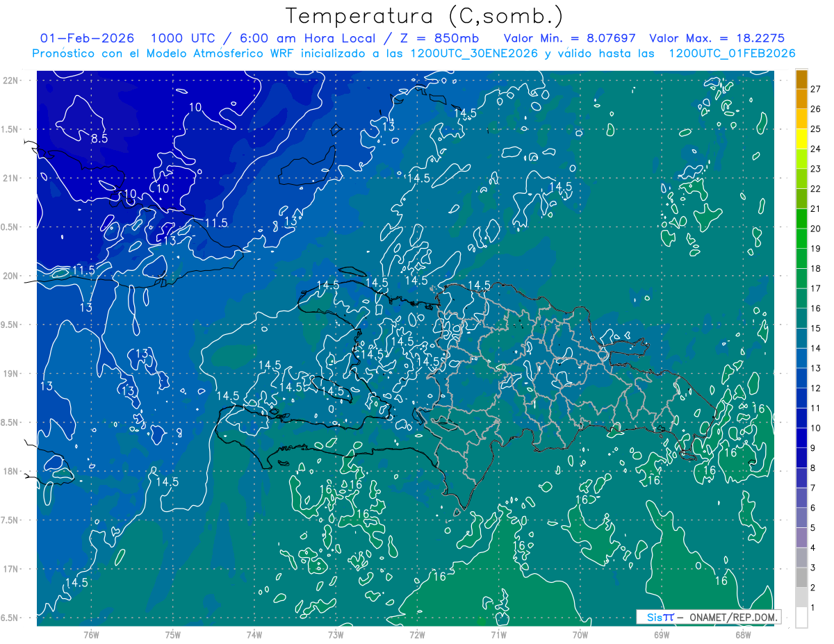Click legend value 1

pyautogui.click(x=813, y=608)
